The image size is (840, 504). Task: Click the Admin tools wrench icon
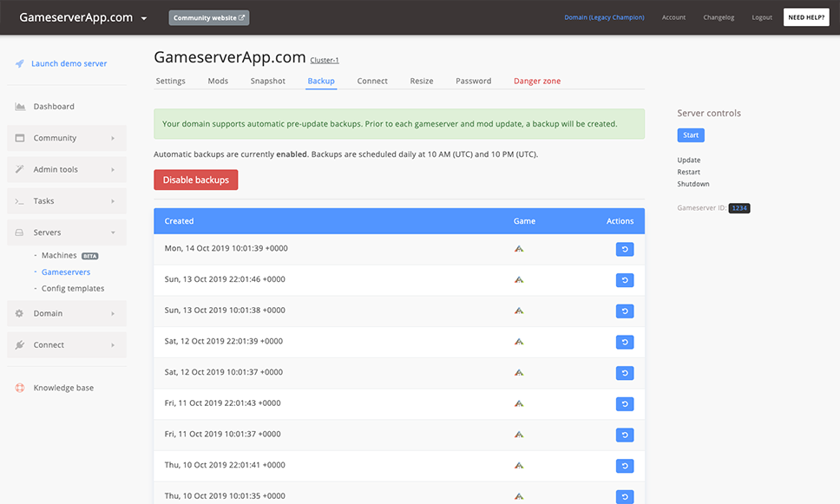tap(20, 169)
